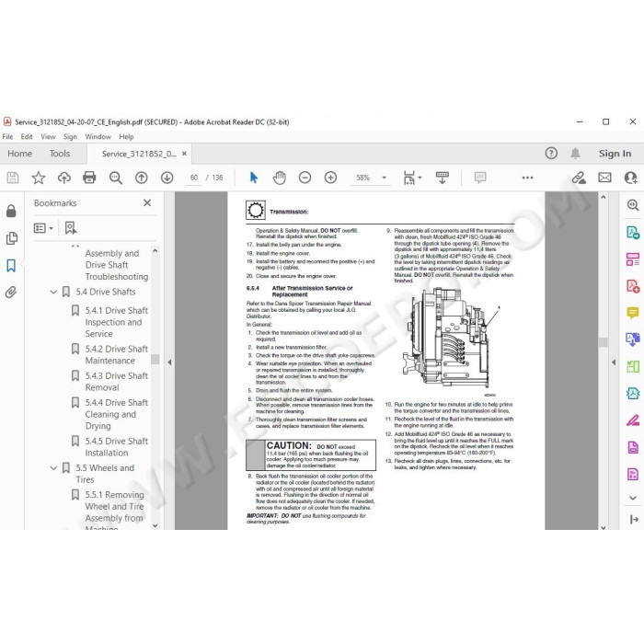Close the Bookmarks panel
Image resolution: width=644 pixels, height=644 pixels.
147,202
